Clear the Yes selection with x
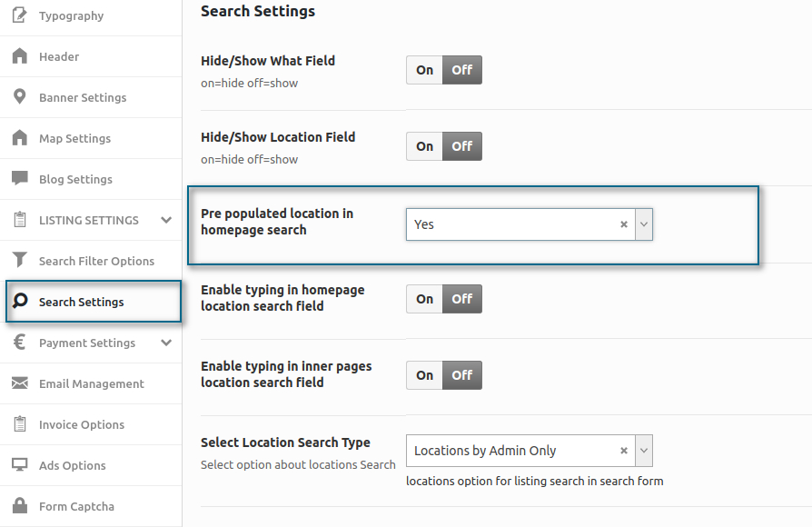The height and width of the screenshot is (527, 812). [x=624, y=224]
